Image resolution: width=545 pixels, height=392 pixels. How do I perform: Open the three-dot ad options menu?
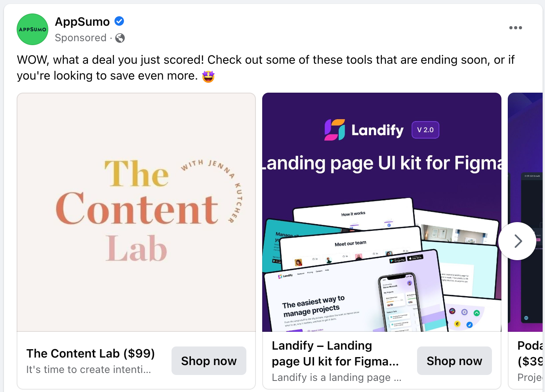coord(515,27)
